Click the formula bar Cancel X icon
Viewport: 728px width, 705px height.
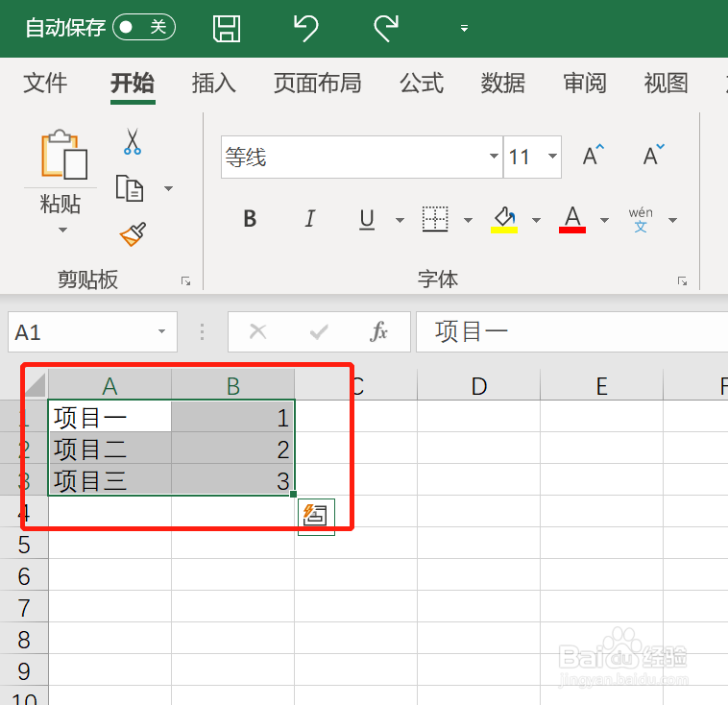[x=257, y=332]
